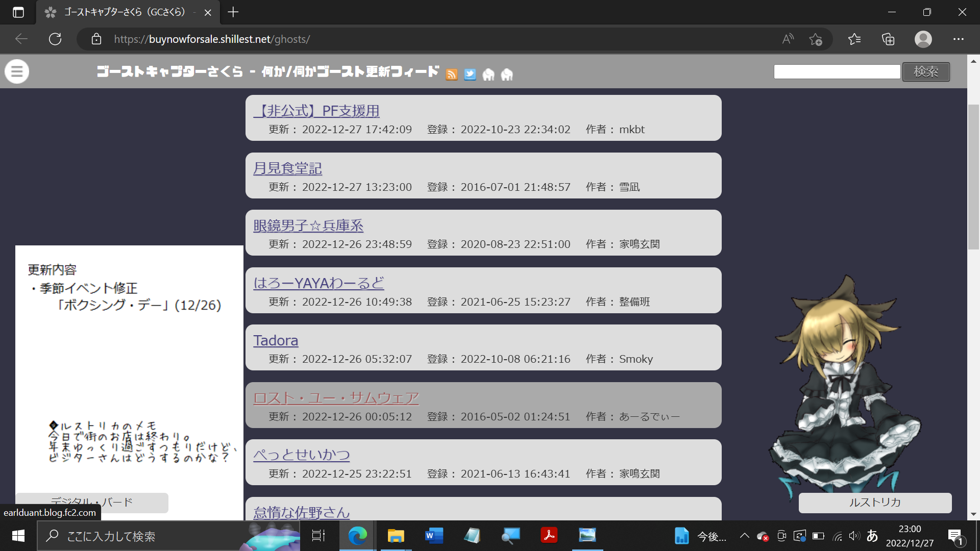Open the browser Collections icon

pyautogui.click(x=888, y=39)
